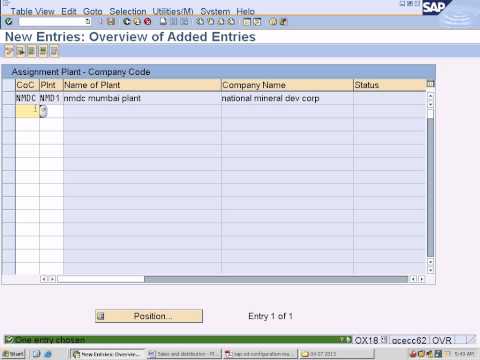Click the Select Block application toolbar icon
This screenshot has width=480, height=360.
[x=43, y=51]
